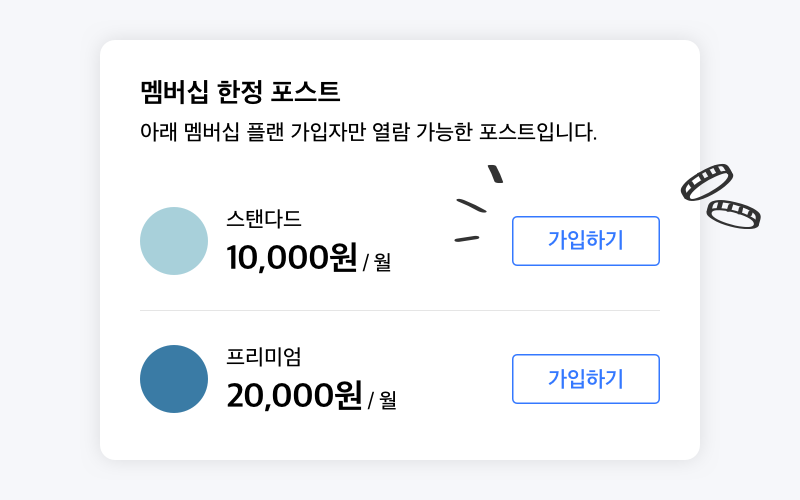Image resolution: width=800 pixels, height=500 pixels.
Task: Select the 스탠다드 plan name label
Action: click(x=264, y=218)
